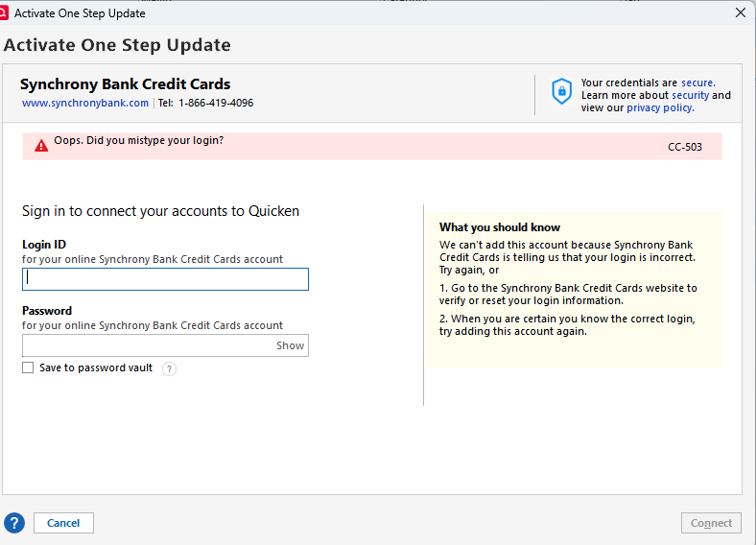Click the Synchrony Bank Credit Cards heading
The image size is (756, 545).
click(x=126, y=83)
